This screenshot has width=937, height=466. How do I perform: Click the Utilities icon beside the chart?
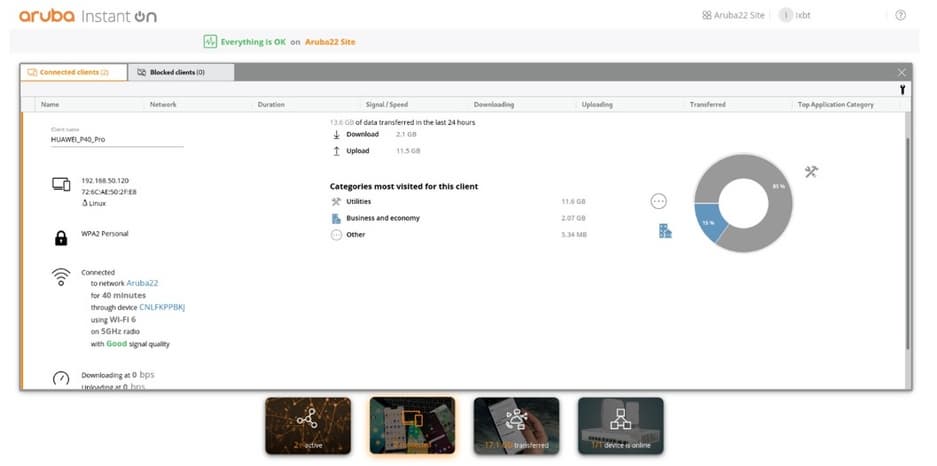(811, 172)
